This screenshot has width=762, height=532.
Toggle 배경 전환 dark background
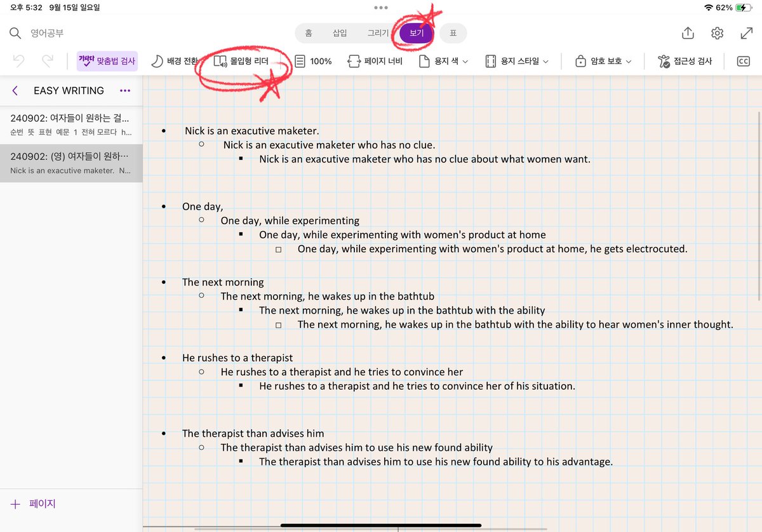[x=174, y=61]
